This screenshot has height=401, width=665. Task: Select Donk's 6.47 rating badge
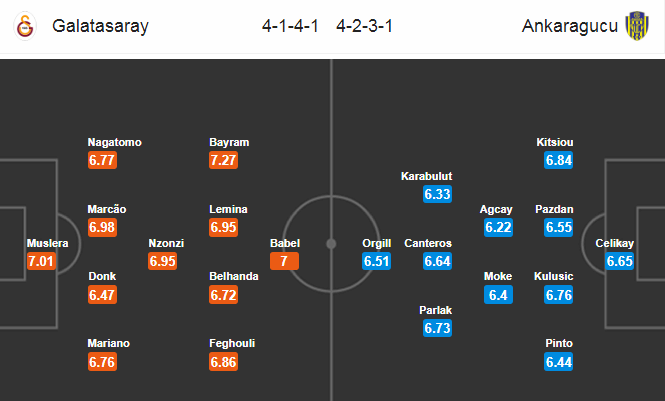pos(102,295)
